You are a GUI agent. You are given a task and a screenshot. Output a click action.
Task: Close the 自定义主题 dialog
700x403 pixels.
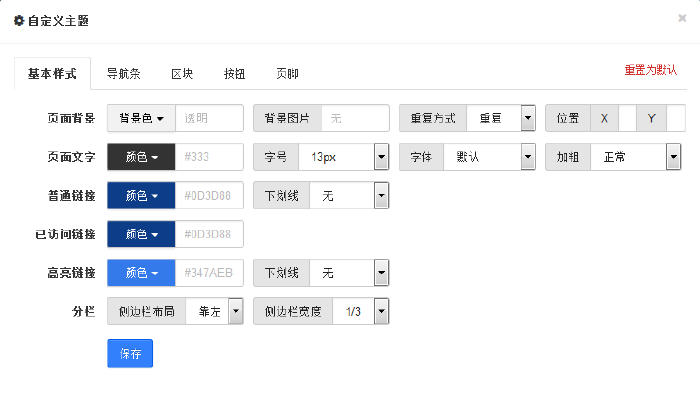(682, 18)
